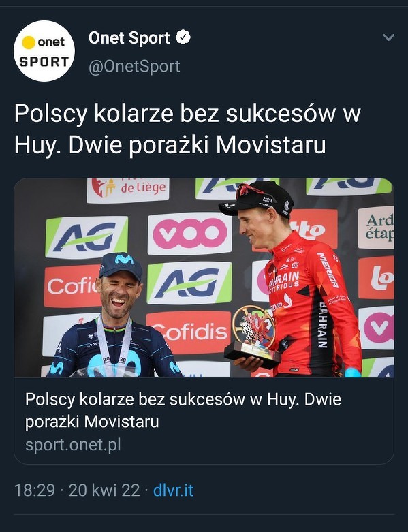Click the 18:29 timestamp
408x532 pixels.
(x=35, y=490)
